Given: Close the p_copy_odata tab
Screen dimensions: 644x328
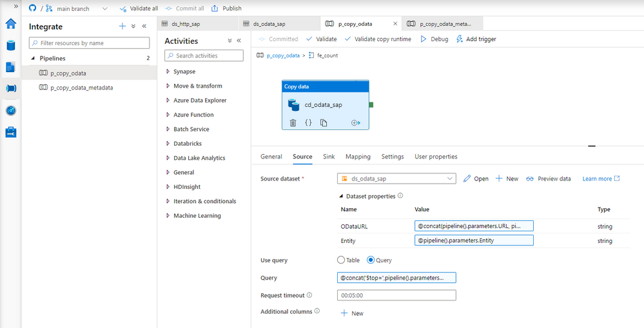Looking at the screenshot, I should [395, 24].
